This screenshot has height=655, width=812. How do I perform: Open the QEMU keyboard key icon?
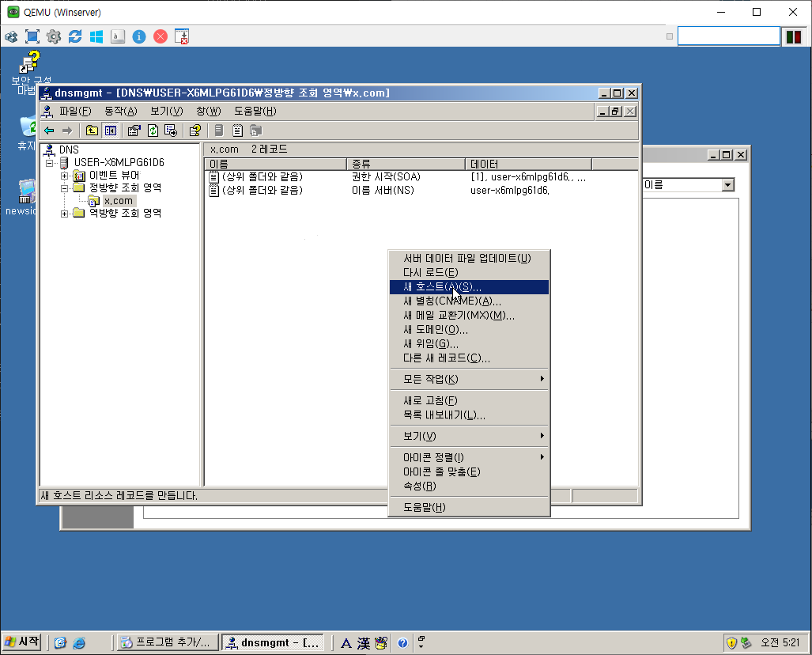118,37
